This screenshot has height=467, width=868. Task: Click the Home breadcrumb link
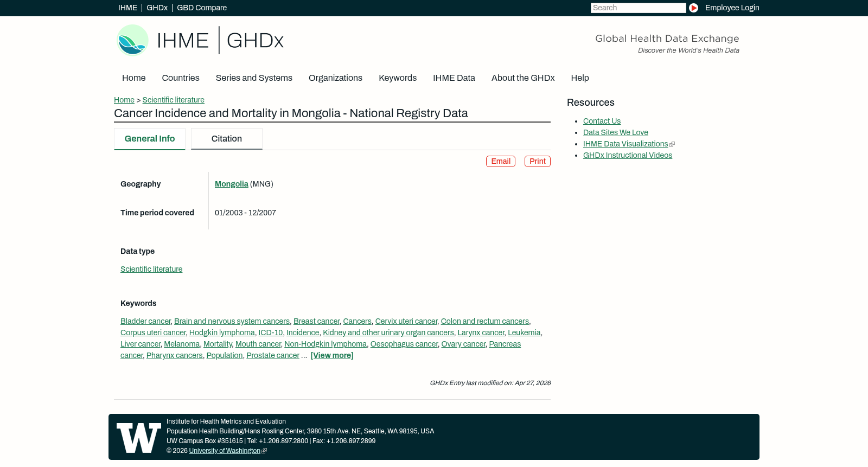[124, 100]
